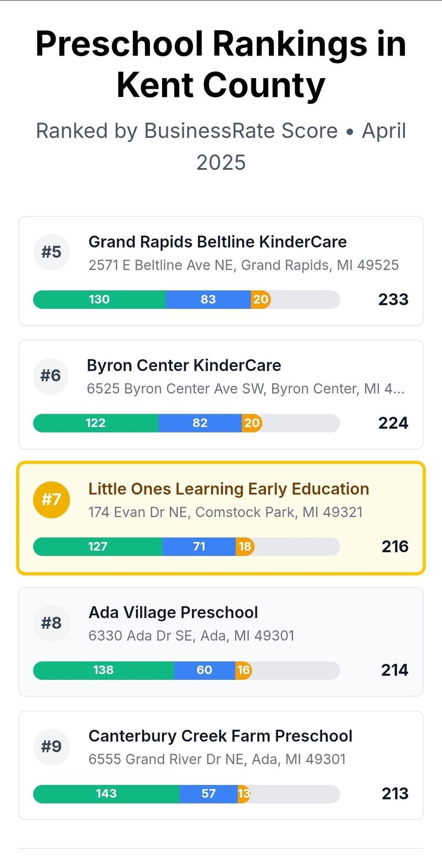The width and height of the screenshot is (442, 868).
Task: Click the green 130 score segment
Action: (99, 300)
